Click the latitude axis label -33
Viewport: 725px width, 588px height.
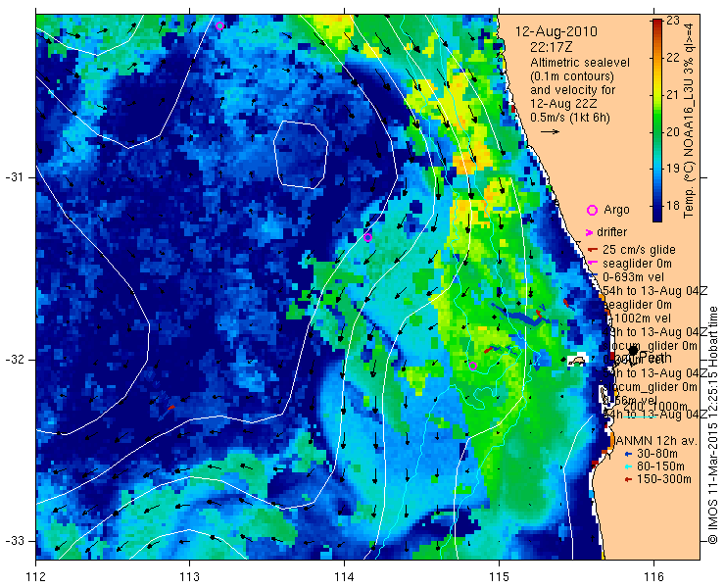[x=15, y=540]
